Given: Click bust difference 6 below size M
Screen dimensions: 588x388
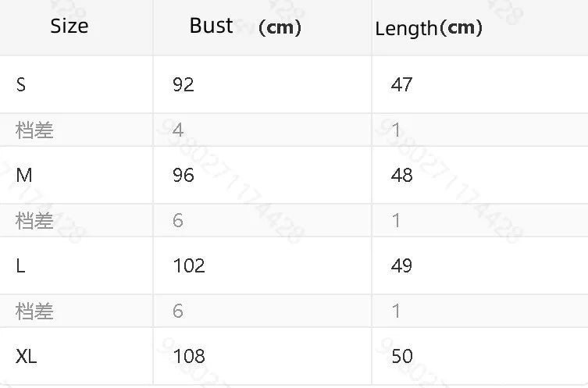Looking at the screenshot, I should [178, 220].
